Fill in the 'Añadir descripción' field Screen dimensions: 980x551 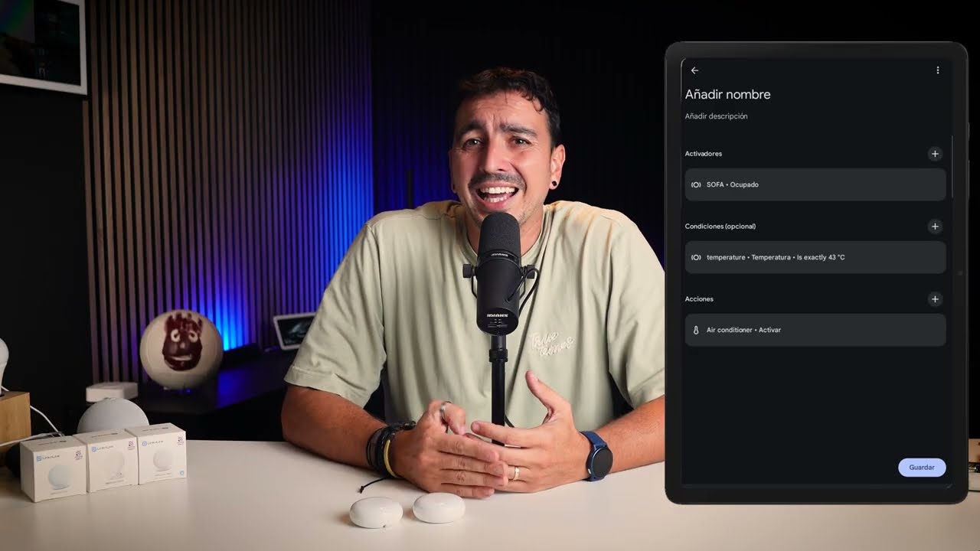[716, 116]
